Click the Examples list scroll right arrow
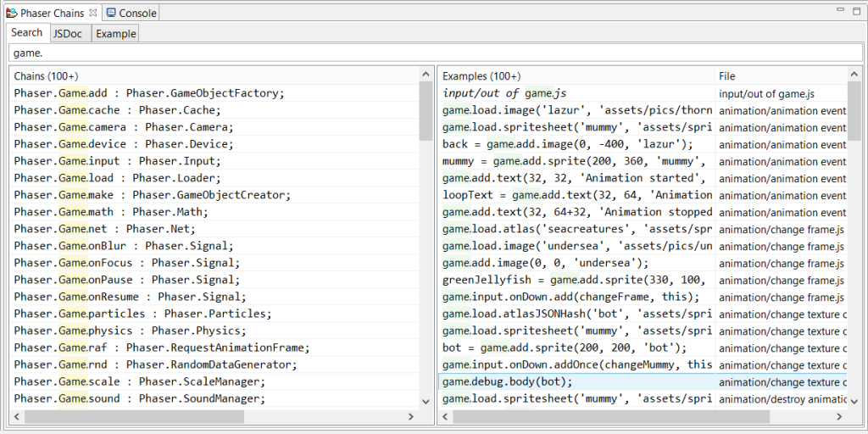Viewport: 868px width, 434px height. 840,416
